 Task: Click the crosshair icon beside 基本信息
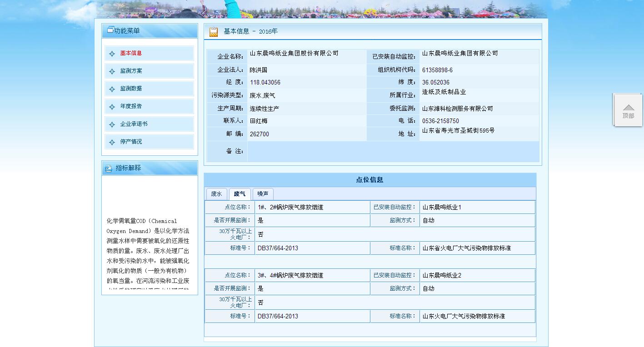[112, 53]
